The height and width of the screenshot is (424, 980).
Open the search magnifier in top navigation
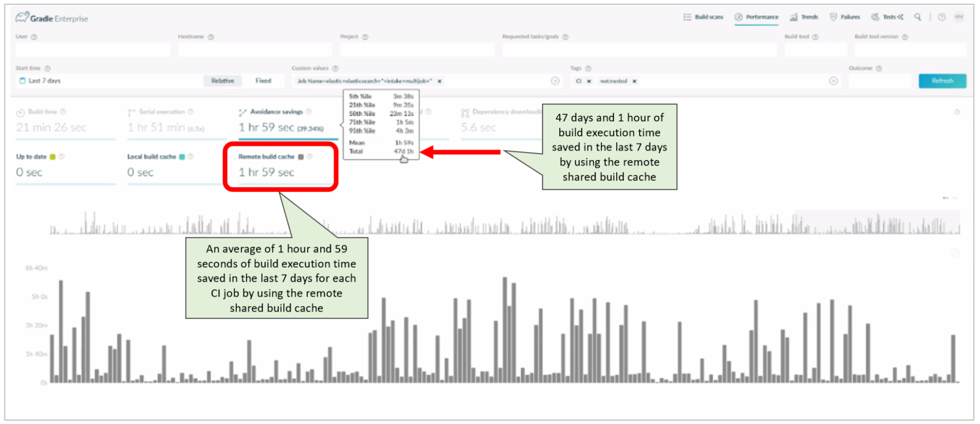[x=918, y=17]
